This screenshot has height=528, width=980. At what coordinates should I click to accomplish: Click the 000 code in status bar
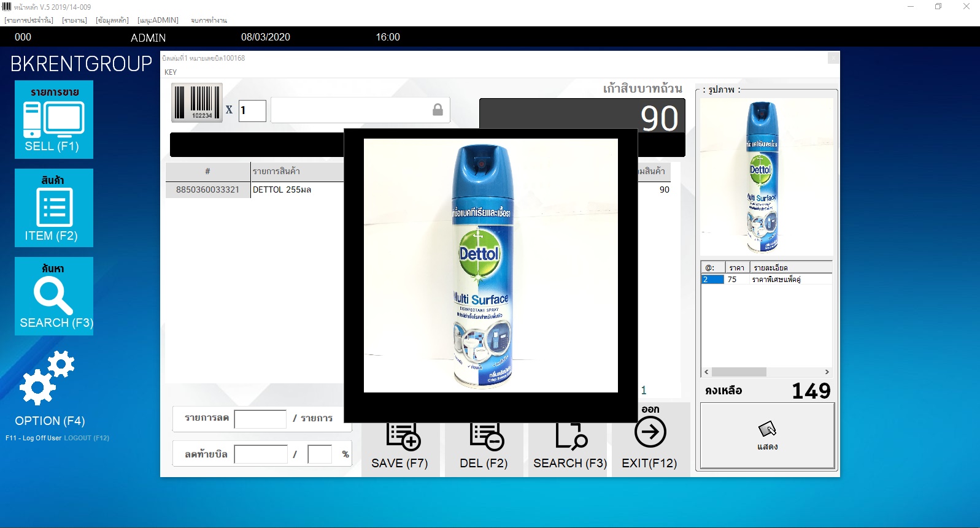tap(23, 37)
